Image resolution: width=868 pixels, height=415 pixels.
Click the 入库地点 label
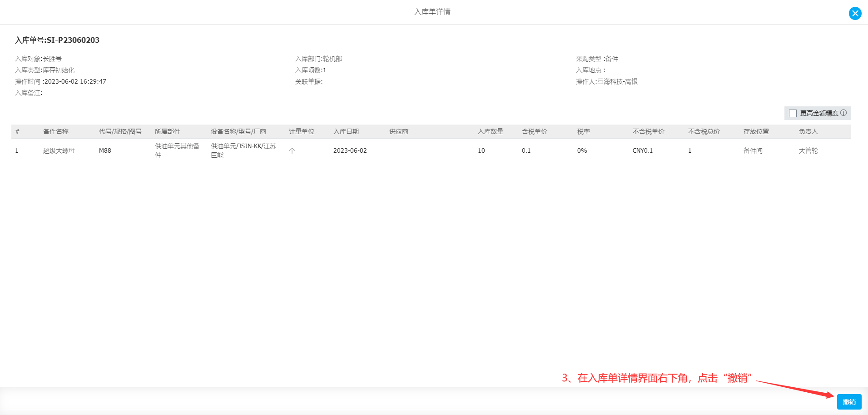(590, 70)
